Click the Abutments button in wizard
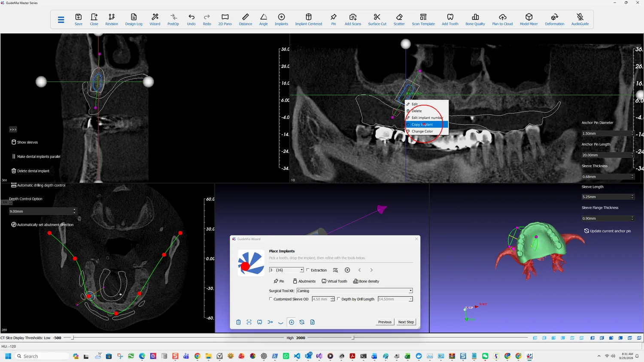The height and width of the screenshot is (362, 644). tap(304, 281)
